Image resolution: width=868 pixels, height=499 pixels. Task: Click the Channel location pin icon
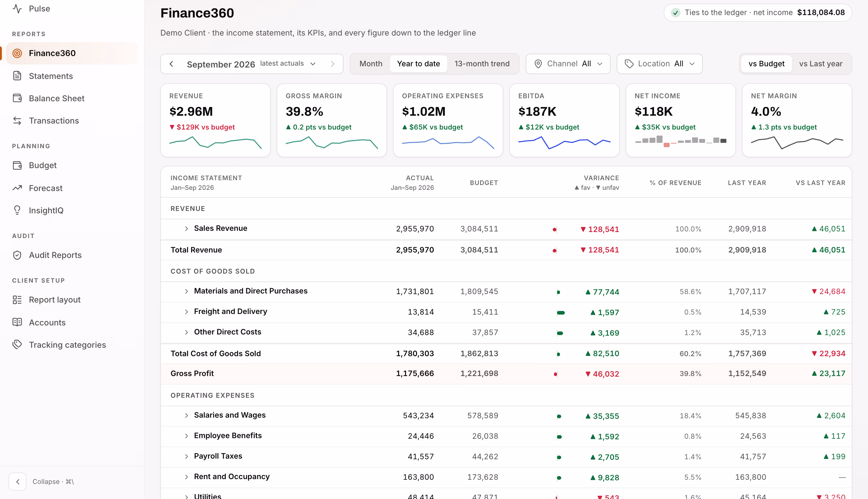pyautogui.click(x=538, y=64)
